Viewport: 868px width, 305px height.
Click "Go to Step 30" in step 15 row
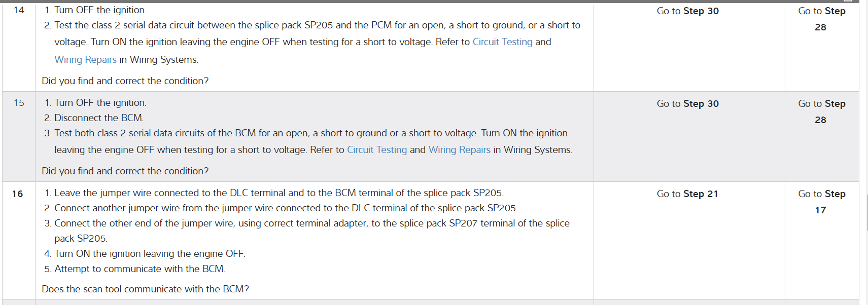click(687, 104)
